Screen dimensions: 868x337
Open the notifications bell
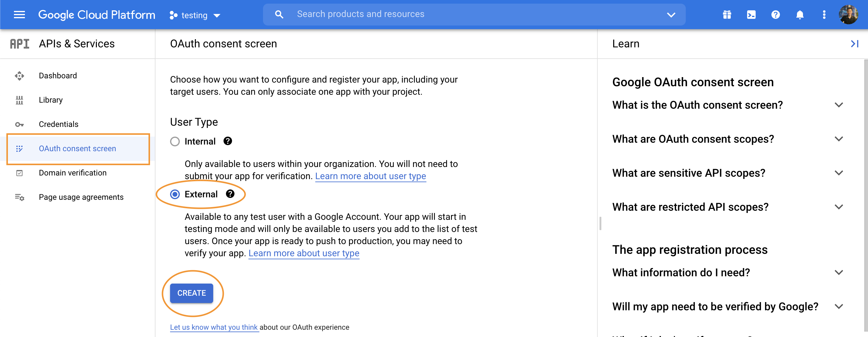(800, 15)
